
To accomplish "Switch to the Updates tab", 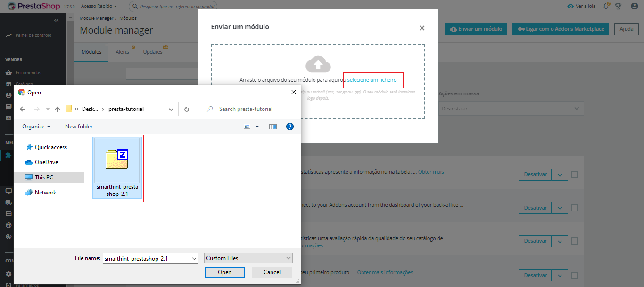I will (x=154, y=52).
